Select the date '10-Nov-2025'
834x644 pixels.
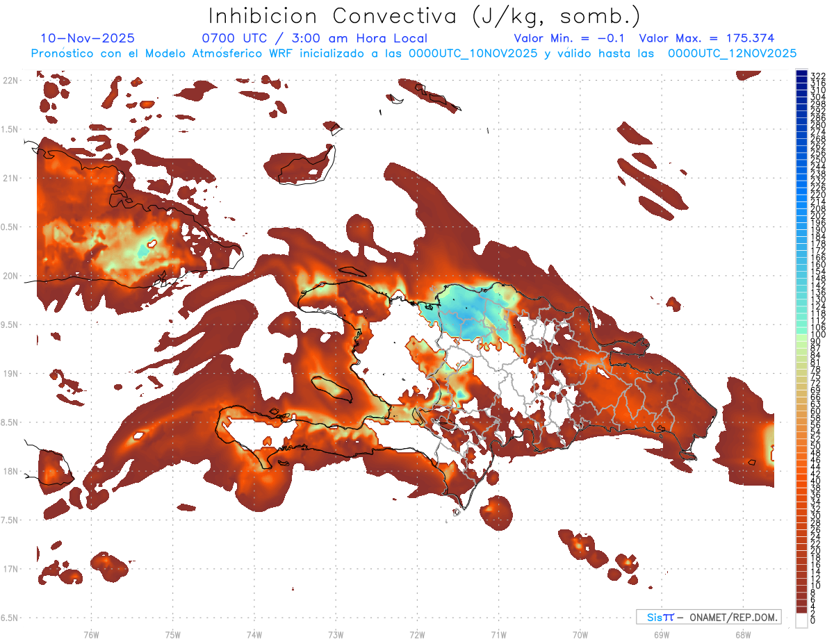[x=88, y=38]
